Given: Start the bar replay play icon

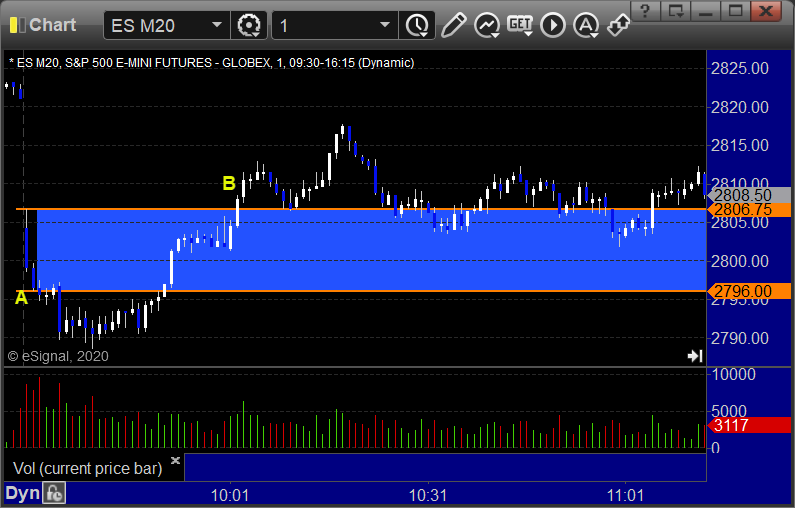Looking at the screenshot, I should coord(553,25).
